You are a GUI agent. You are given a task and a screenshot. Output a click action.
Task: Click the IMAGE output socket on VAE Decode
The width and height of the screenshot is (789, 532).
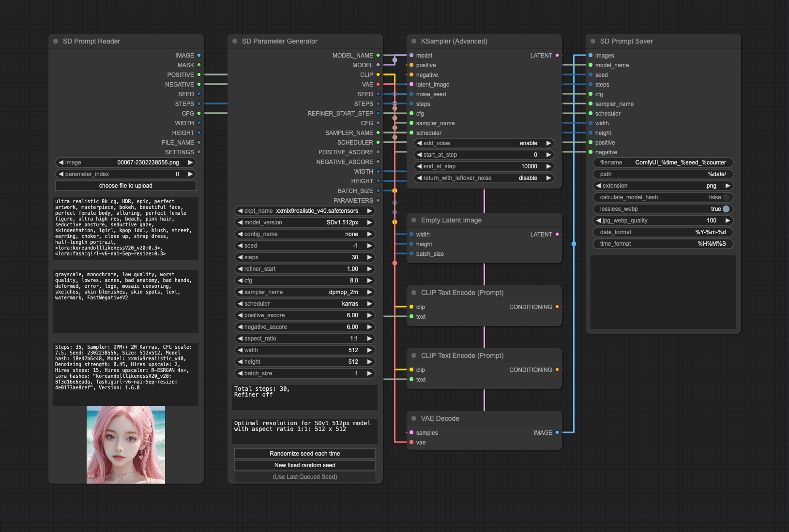[557, 433]
